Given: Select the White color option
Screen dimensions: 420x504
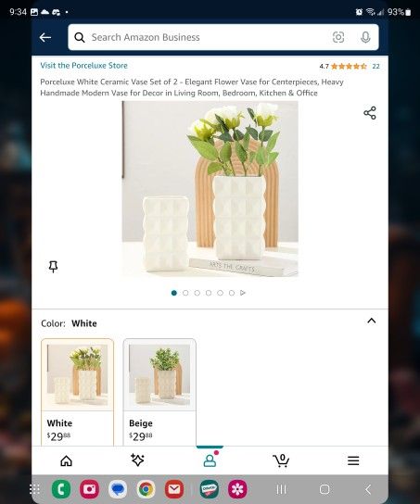Looking at the screenshot, I should tap(77, 392).
